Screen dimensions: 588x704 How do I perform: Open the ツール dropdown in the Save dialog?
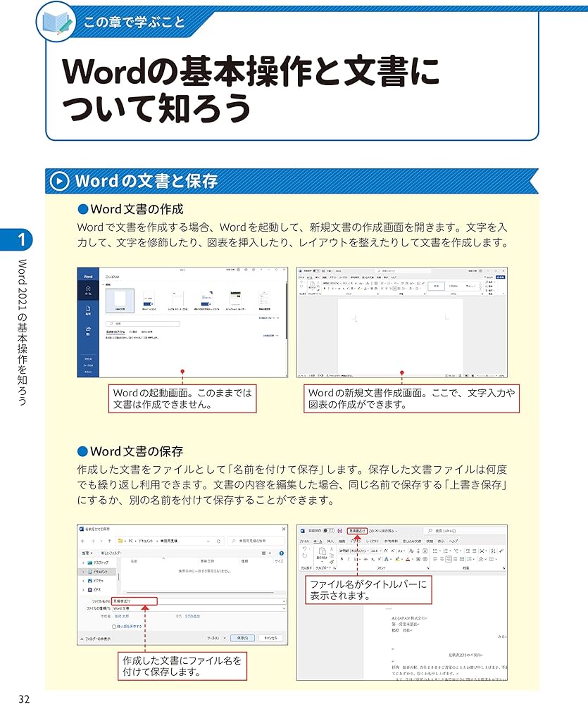[x=215, y=636]
